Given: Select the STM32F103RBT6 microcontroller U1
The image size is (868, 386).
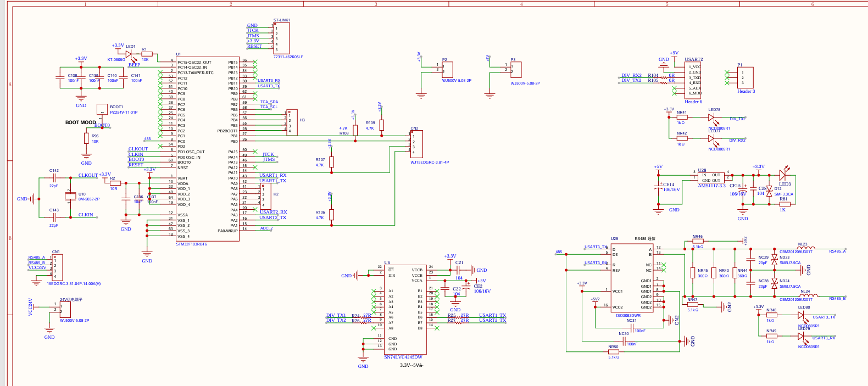Looking at the screenshot, I should [x=207, y=148].
